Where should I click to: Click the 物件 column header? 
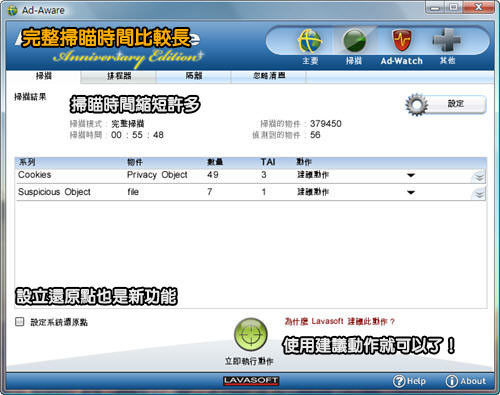(135, 162)
